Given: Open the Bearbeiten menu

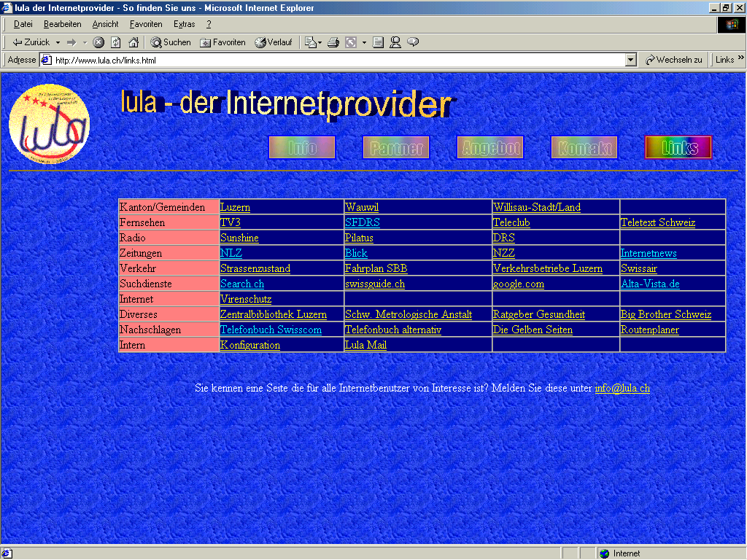Looking at the screenshot, I should (63, 24).
